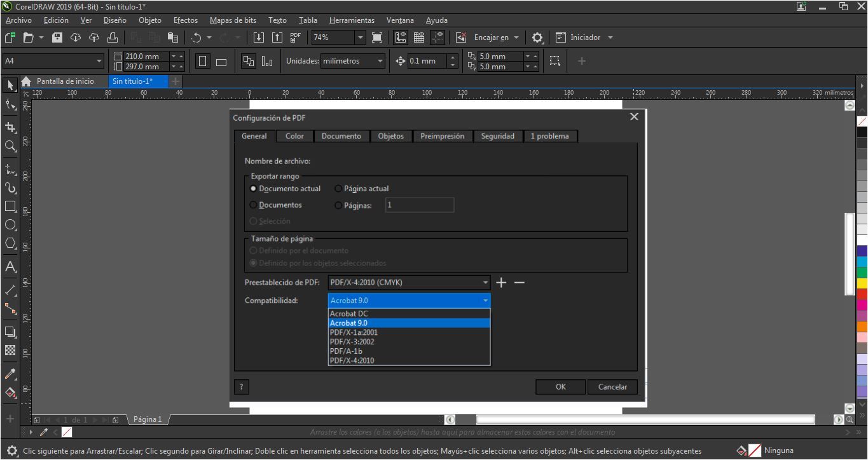Click the Print icon
This screenshot has height=460, width=868.
[x=113, y=37]
